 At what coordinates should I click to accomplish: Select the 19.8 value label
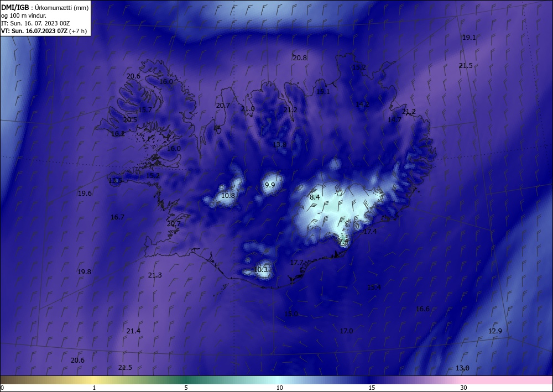click(84, 272)
